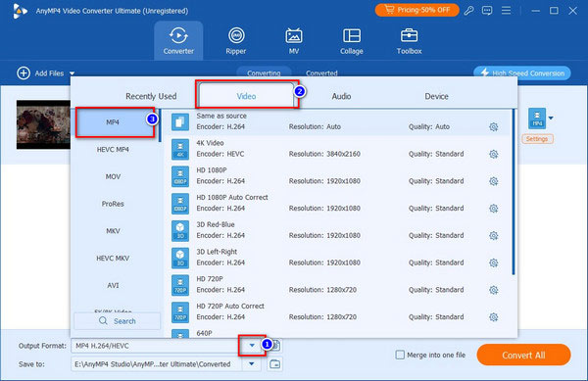Switch to the Video tab
The image size is (588, 381).
point(246,96)
